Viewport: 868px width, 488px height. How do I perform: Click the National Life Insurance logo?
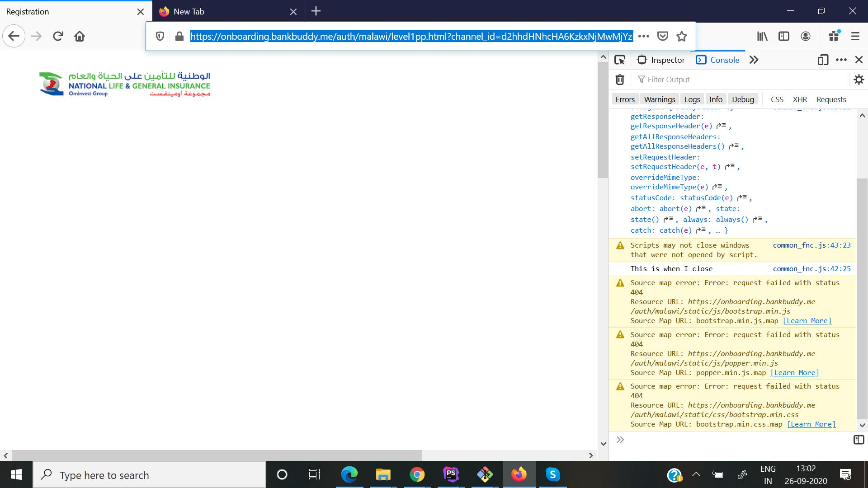click(x=125, y=84)
